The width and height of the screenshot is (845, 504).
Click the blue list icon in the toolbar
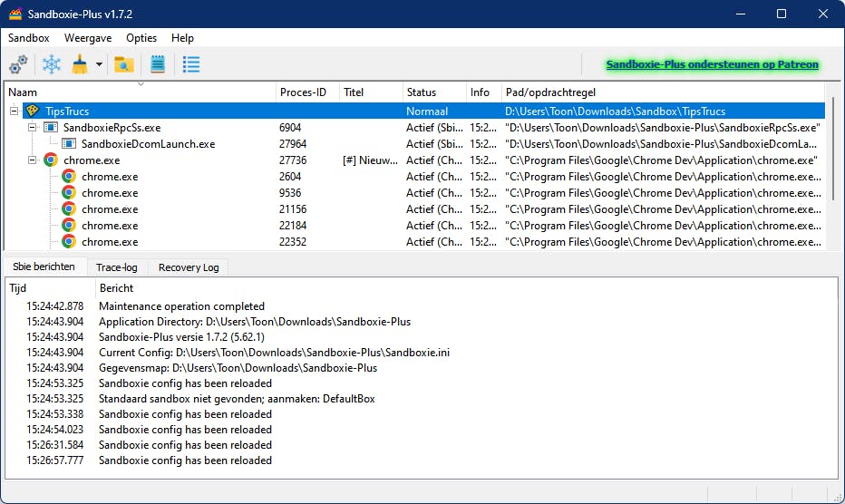[x=191, y=64]
